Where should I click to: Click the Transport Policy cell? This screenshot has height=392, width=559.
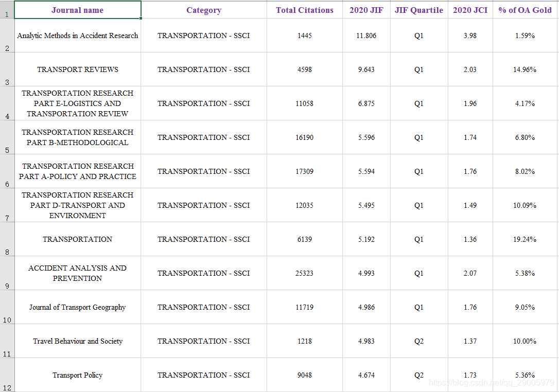click(77, 375)
